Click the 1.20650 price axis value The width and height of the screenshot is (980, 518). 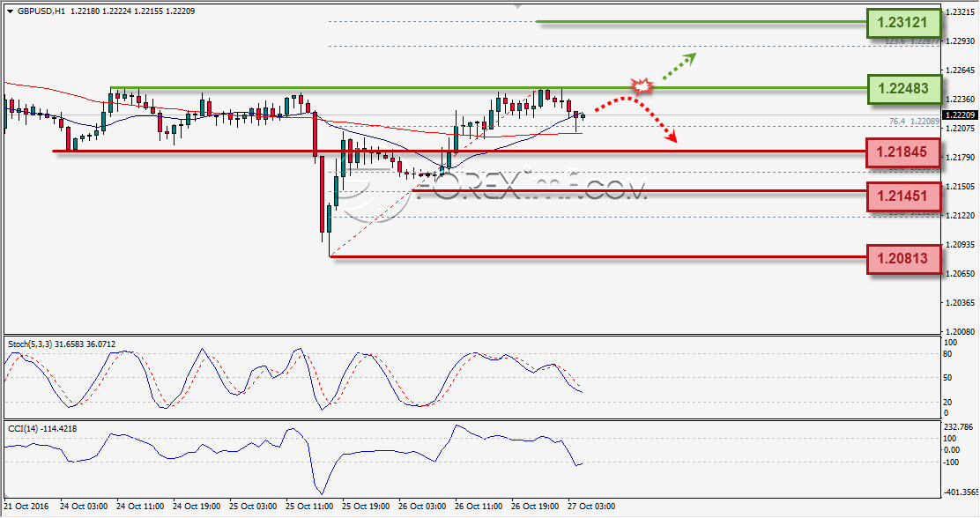961,274
